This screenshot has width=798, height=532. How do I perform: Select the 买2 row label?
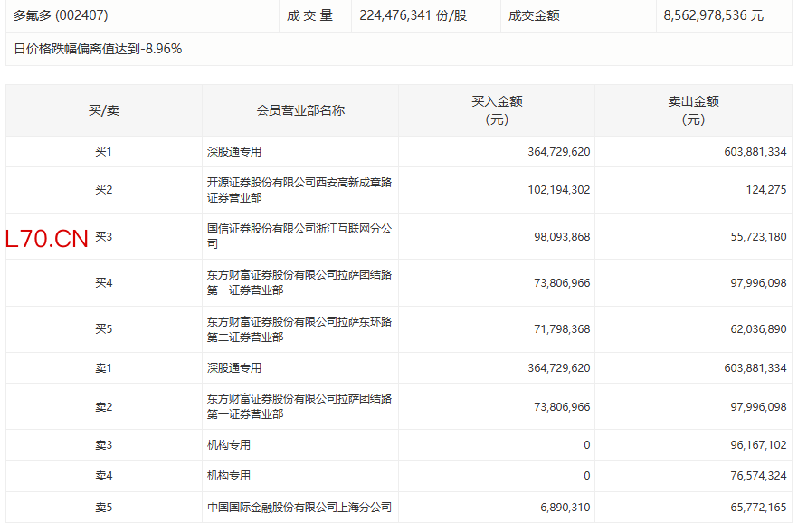[103, 190]
